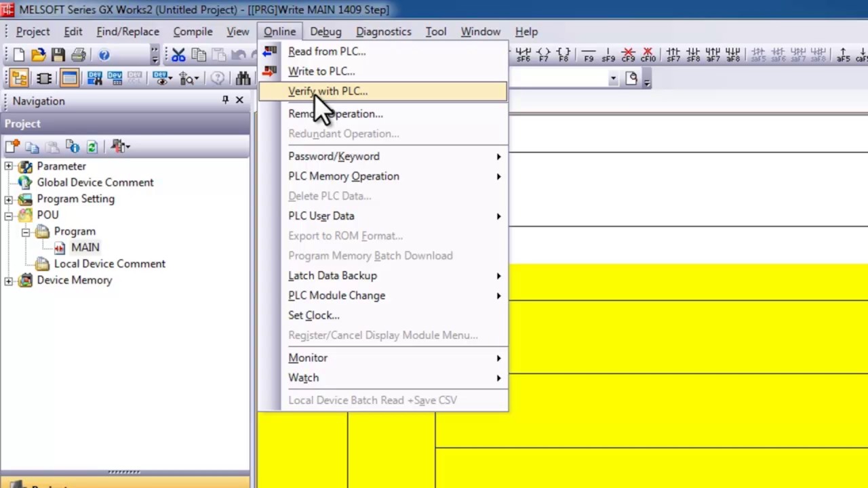The width and height of the screenshot is (868, 488).
Task: Click the copy data icon in Project toolbar
Action: coord(32,146)
